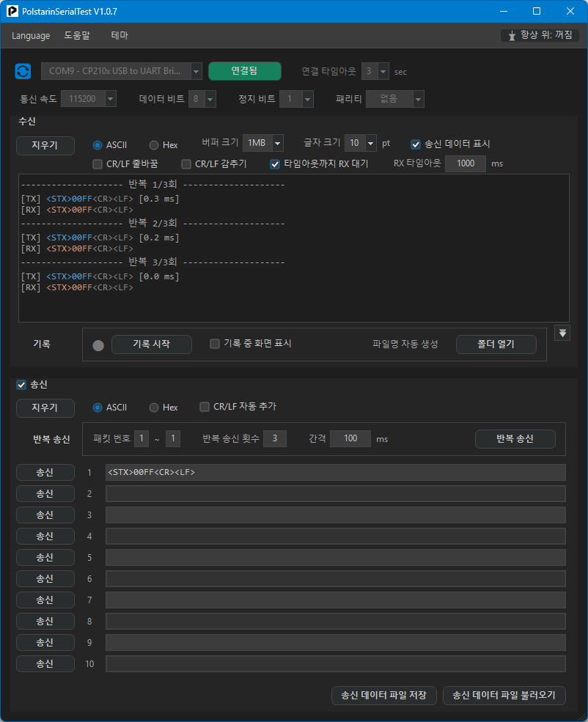Open the 도움말 menu

tap(77, 35)
